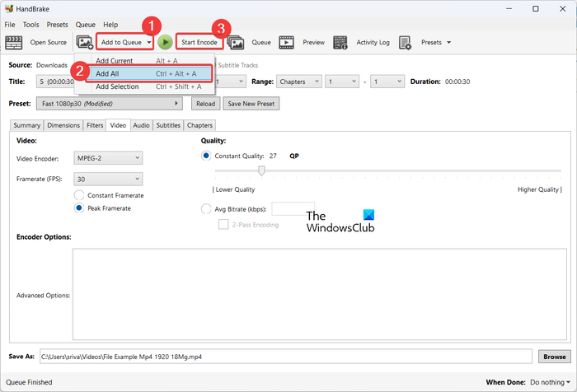The width and height of the screenshot is (577, 392).
Task: Click the Browse button
Action: click(x=555, y=357)
